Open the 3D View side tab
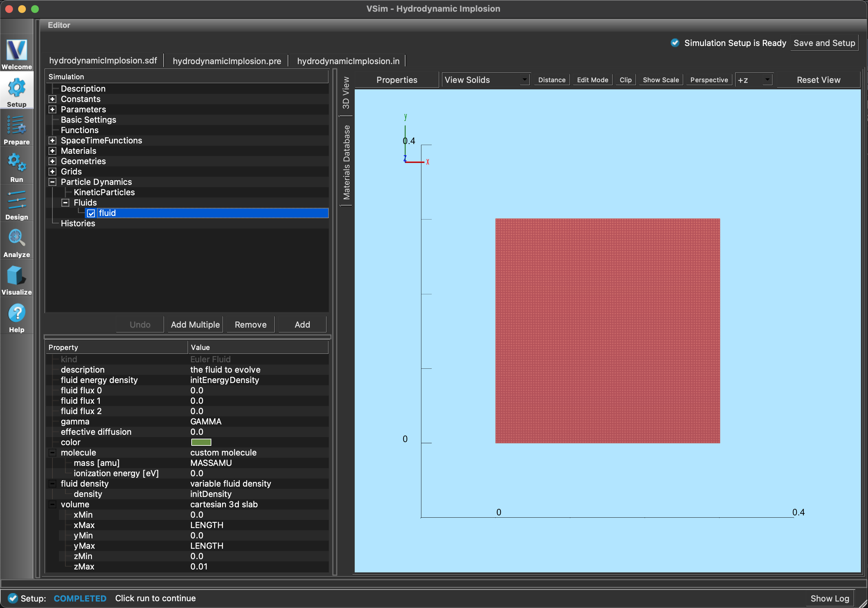Image resolution: width=868 pixels, height=608 pixels. [346, 93]
